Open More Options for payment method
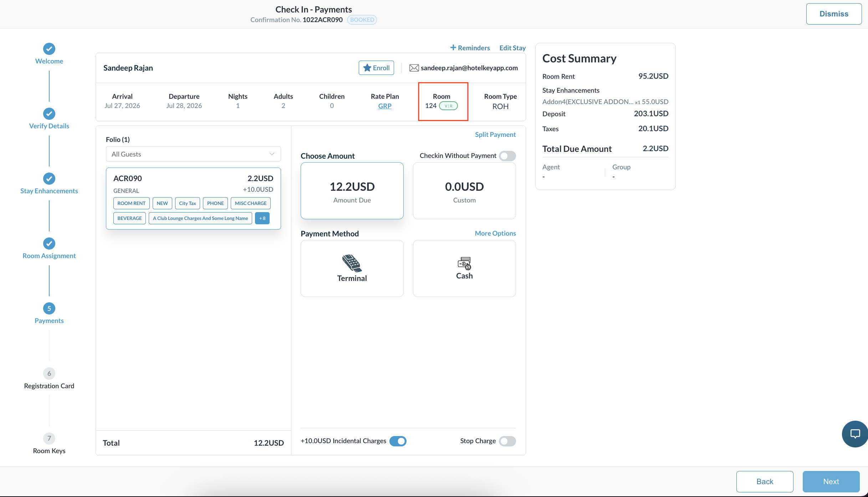The height and width of the screenshot is (497, 868). pos(495,233)
